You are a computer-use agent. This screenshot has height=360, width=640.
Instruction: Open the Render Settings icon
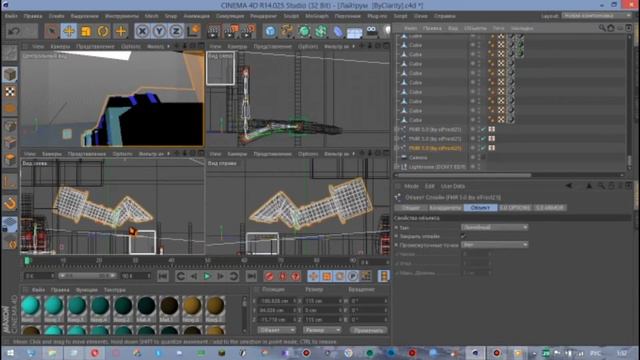247,31
